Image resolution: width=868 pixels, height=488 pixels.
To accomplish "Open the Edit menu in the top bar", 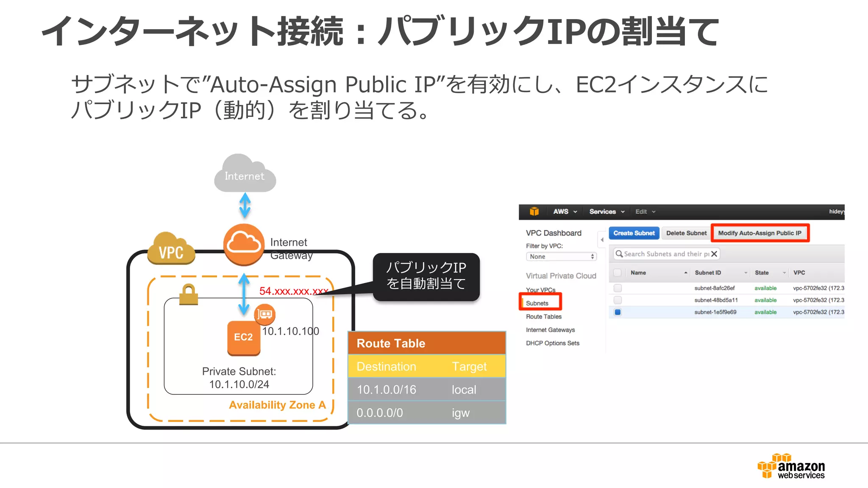I will [x=645, y=212].
